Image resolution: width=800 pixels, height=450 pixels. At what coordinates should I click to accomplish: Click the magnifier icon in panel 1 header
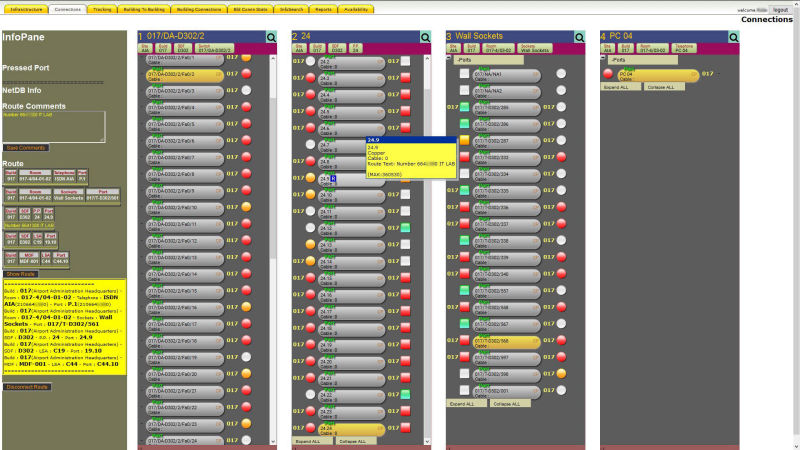coord(272,37)
